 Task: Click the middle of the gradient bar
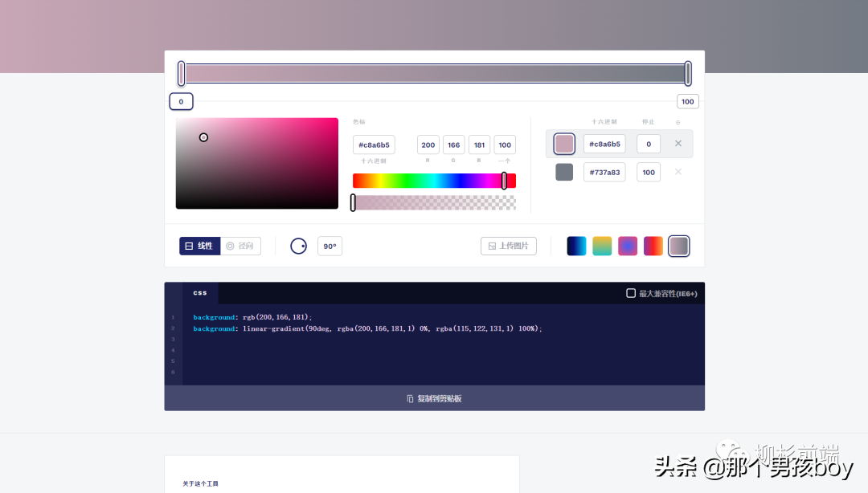coord(435,74)
